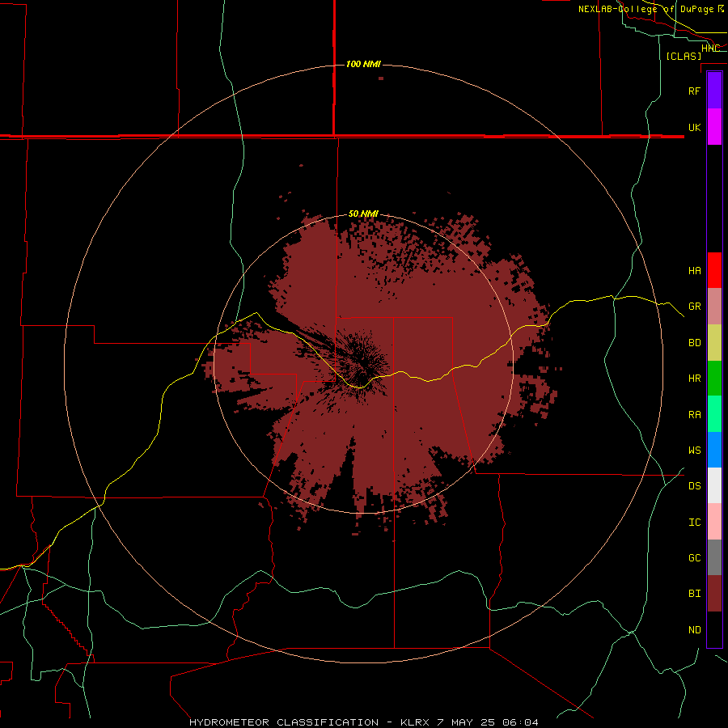Click the HR legend label
The height and width of the screenshot is (728, 728).
pyautogui.click(x=694, y=379)
